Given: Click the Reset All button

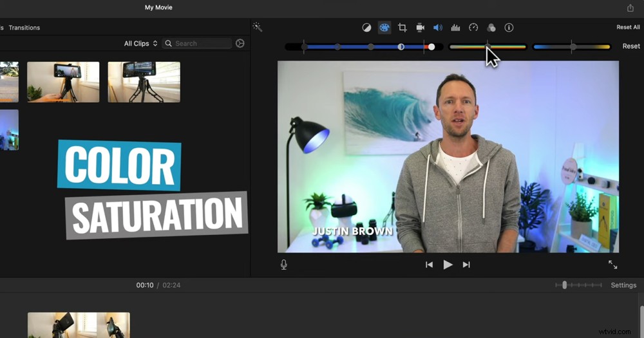Looking at the screenshot, I should click(628, 27).
